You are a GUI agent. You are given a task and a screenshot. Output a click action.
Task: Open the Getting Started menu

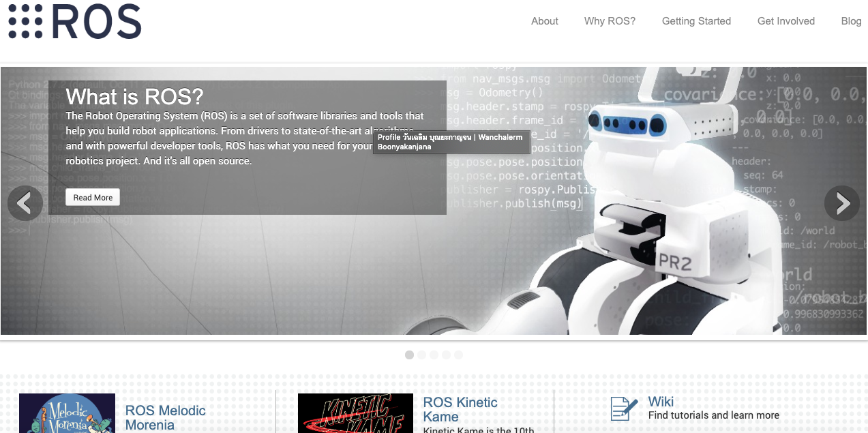click(696, 21)
